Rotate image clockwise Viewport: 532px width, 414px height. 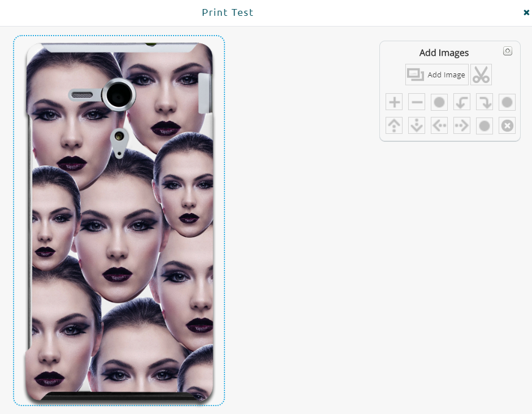click(485, 102)
